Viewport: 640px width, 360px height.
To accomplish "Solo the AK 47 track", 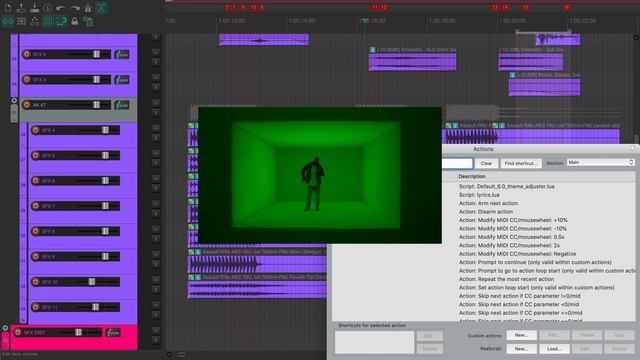I will click(x=156, y=112).
